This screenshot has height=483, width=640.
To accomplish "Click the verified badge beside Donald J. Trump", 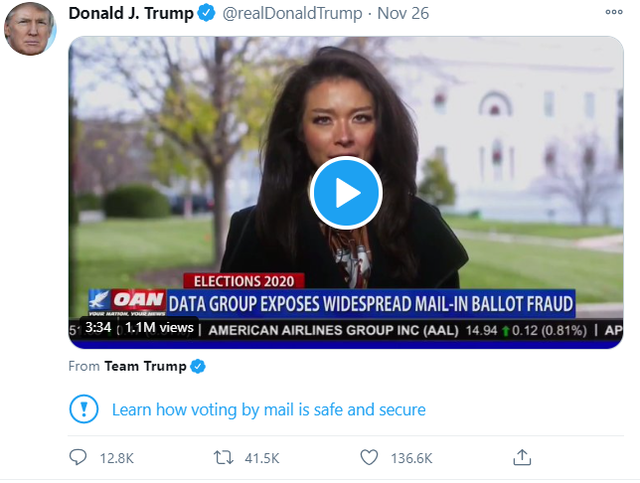I will (205, 13).
